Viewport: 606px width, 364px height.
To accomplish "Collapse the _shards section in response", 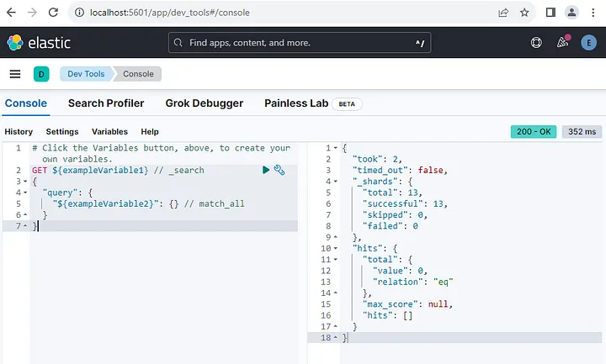I will (x=335, y=181).
